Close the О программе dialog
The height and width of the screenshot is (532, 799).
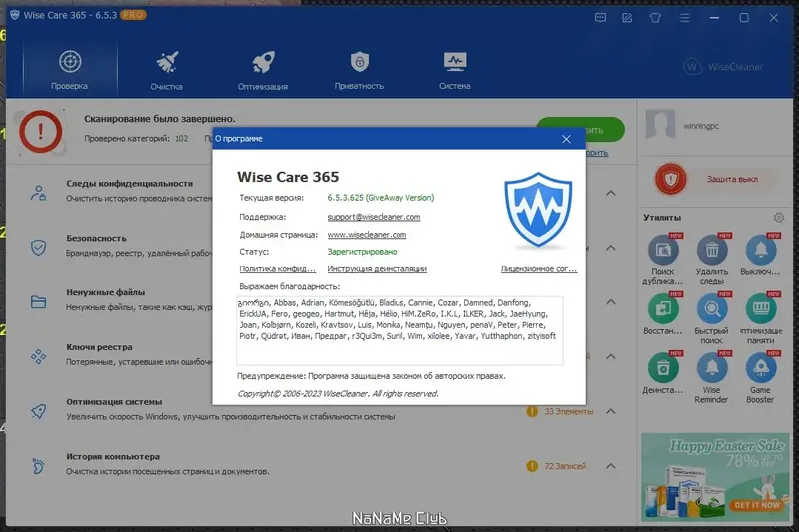566,139
